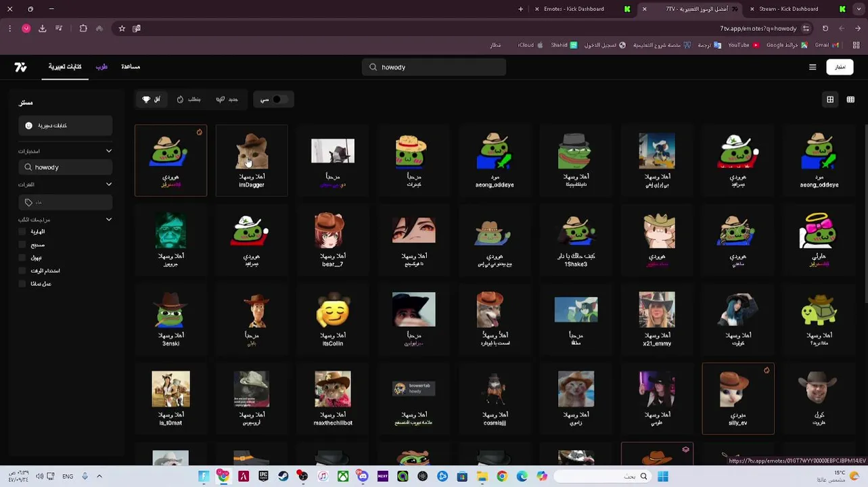868x487 pixels.
Task: Select the trending flame filter tab
Action: [189, 99]
